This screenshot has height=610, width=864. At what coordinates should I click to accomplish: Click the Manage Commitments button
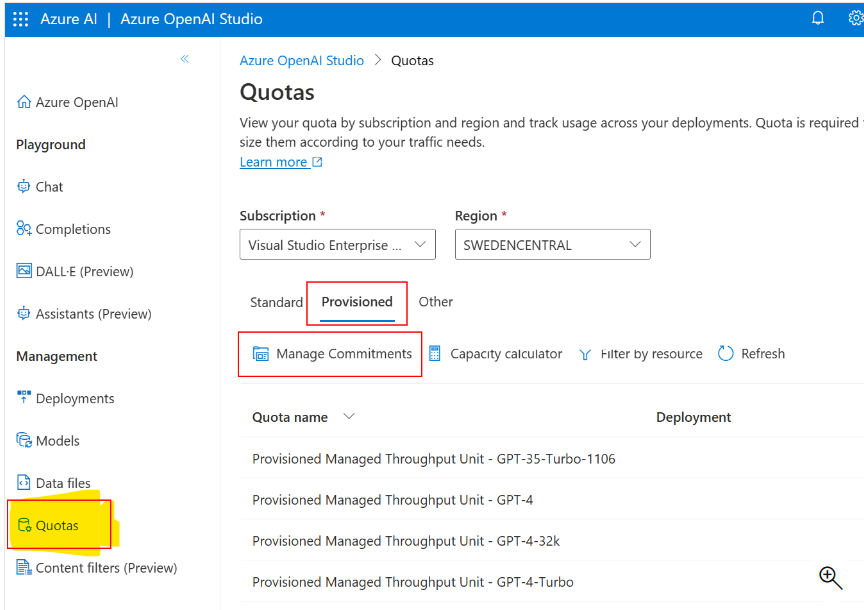click(x=332, y=354)
